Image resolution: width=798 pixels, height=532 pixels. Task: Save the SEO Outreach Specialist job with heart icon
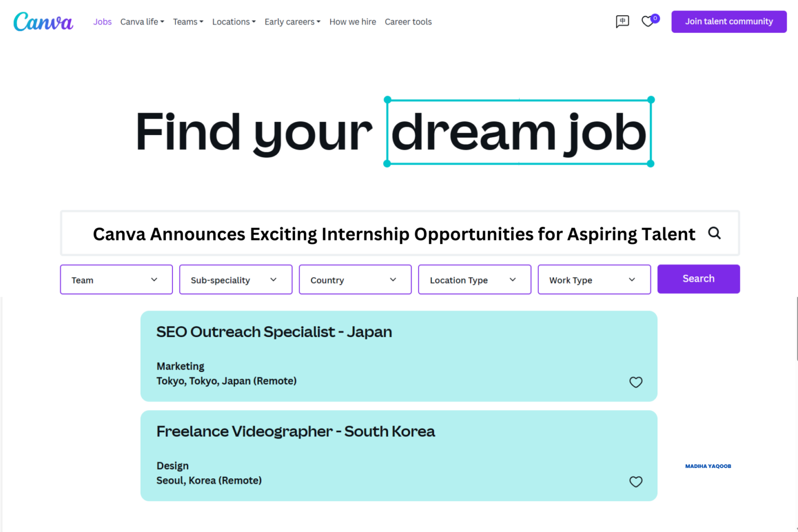tap(636, 382)
